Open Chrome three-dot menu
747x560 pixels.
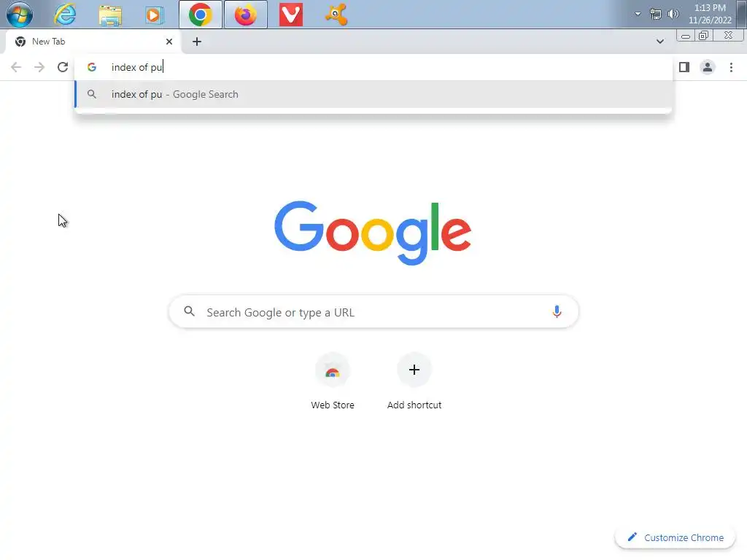pyautogui.click(x=731, y=67)
